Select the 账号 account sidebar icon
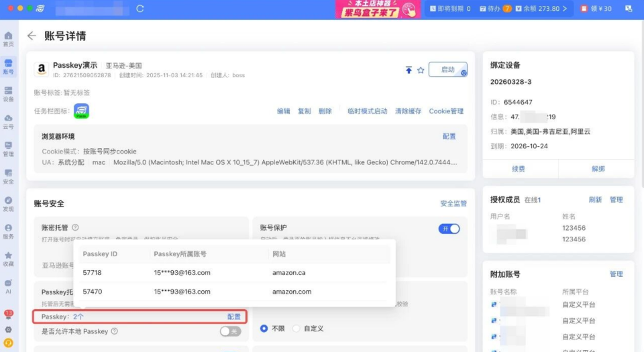The width and height of the screenshot is (644, 352). [8, 66]
